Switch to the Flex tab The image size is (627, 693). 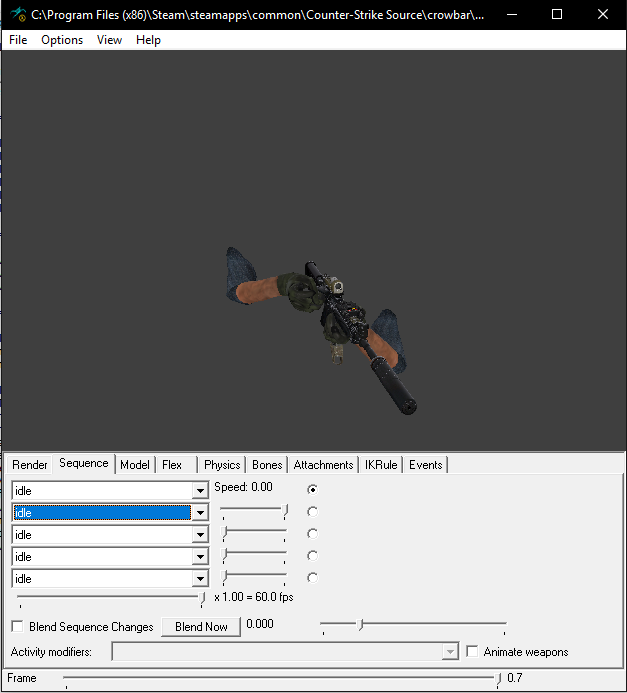pos(172,465)
